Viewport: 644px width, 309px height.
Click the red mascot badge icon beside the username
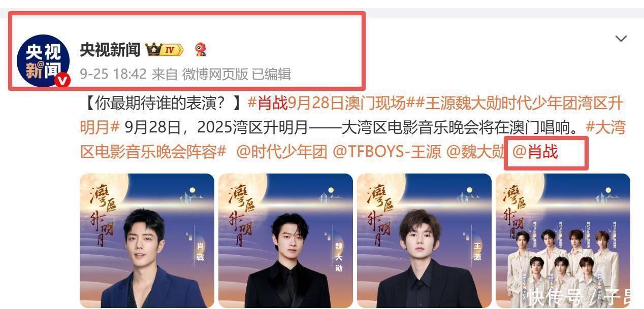click(201, 50)
